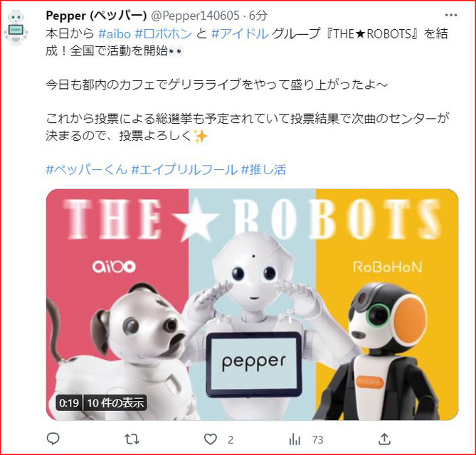Like the post with the heart icon
The image size is (476, 455).
[x=211, y=439]
